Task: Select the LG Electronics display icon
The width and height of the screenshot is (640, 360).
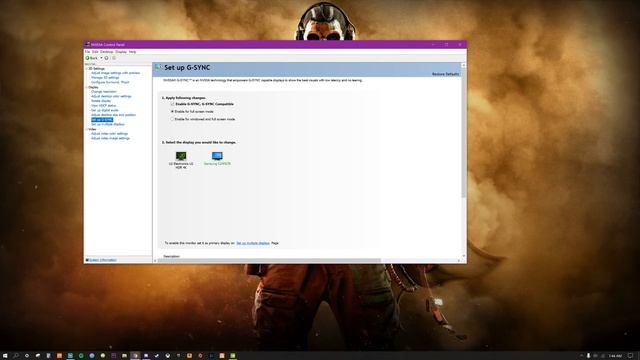Action: [x=181, y=156]
